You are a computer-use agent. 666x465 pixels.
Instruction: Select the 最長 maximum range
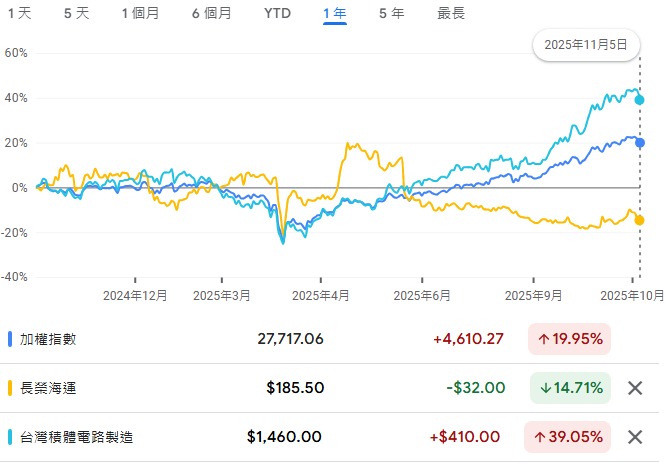point(451,13)
